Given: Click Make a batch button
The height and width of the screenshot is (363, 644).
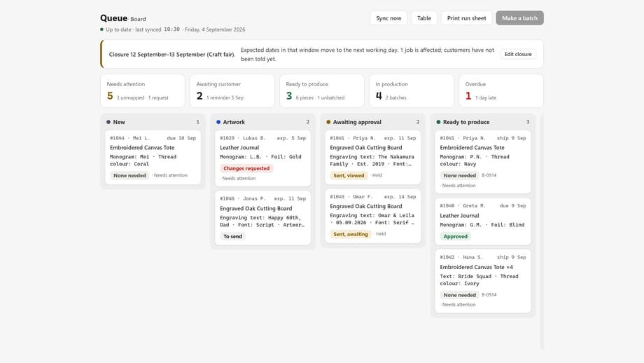Looking at the screenshot, I should pos(519,18).
